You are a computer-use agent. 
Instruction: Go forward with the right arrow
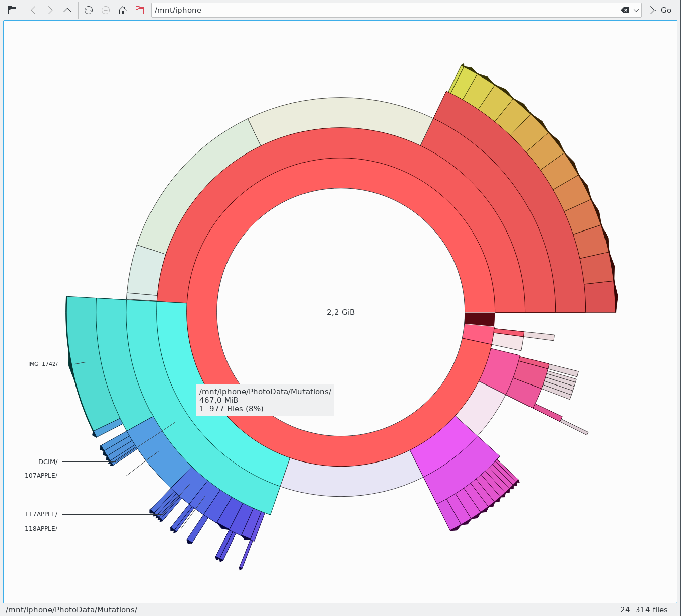50,10
